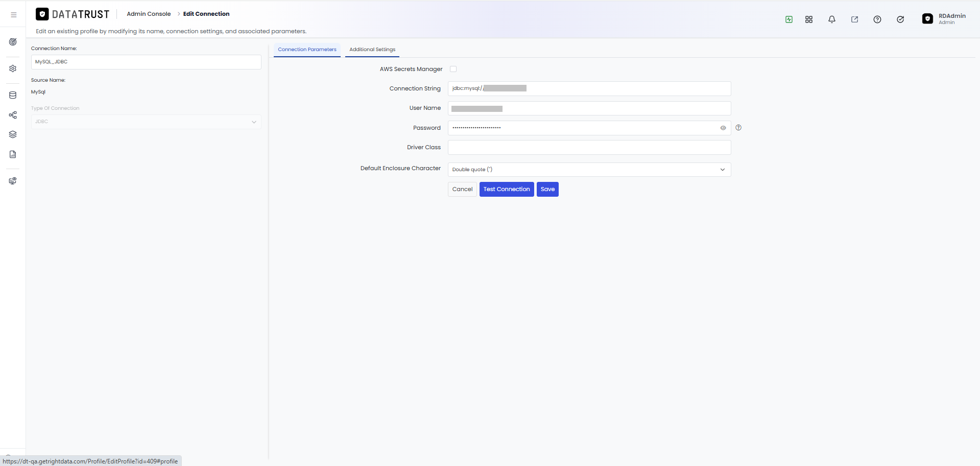Click the Save button
980x466 pixels.
[x=547, y=190]
